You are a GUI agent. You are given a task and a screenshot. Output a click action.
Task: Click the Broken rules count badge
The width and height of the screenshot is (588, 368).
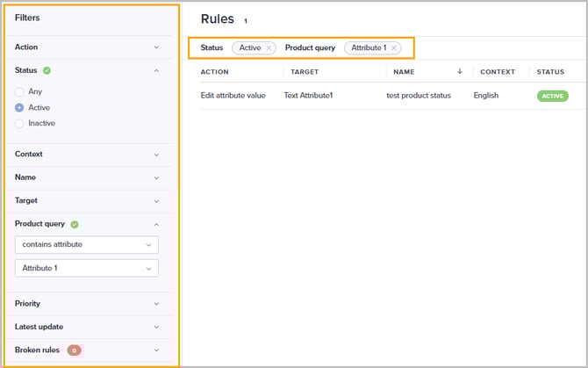74,350
